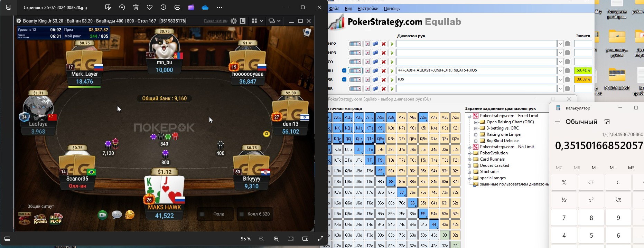This screenshot has height=248, width=644.
Task: Click the OneDrive cloud icon in Photos
Action: coord(205,7)
